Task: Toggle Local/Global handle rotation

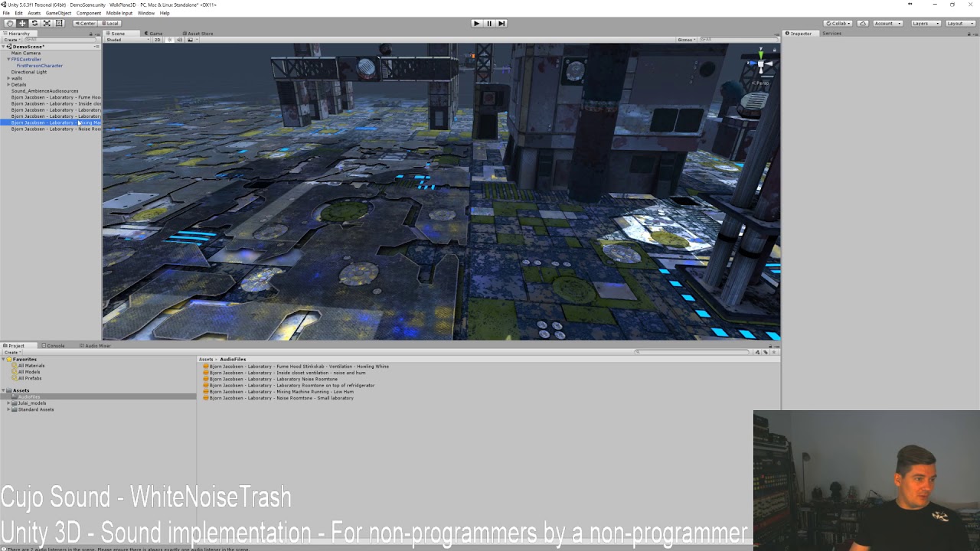Action: (109, 23)
